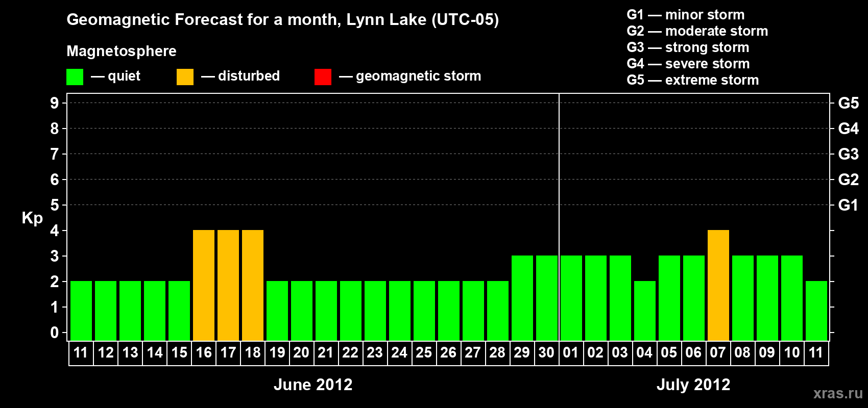Click the green bar above June 13
The width and height of the screenshot is (868, 408).
[130, 311]
